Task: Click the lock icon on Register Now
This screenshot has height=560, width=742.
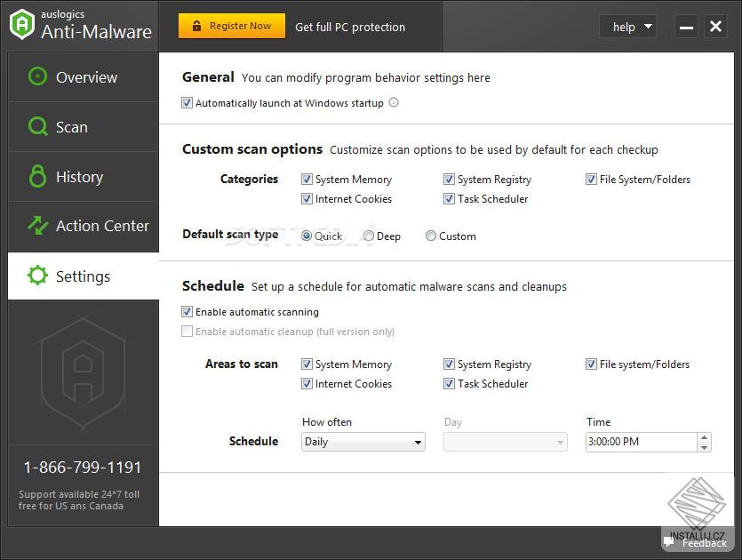Action: click(x=197, y=26)
